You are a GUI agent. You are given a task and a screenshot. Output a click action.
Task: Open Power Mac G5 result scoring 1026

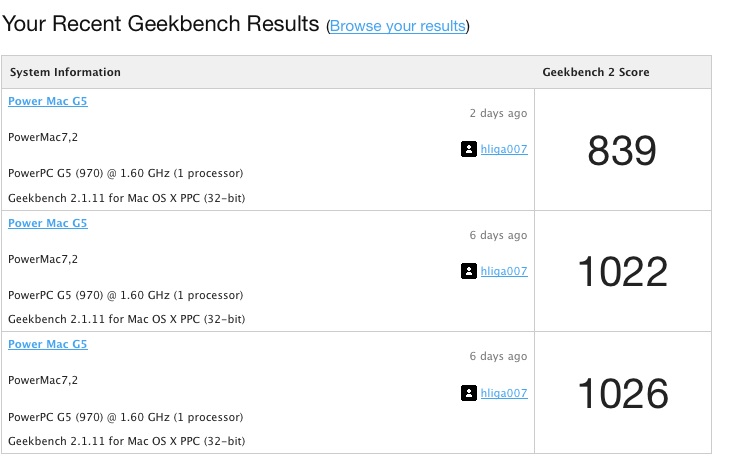point(48,344)
